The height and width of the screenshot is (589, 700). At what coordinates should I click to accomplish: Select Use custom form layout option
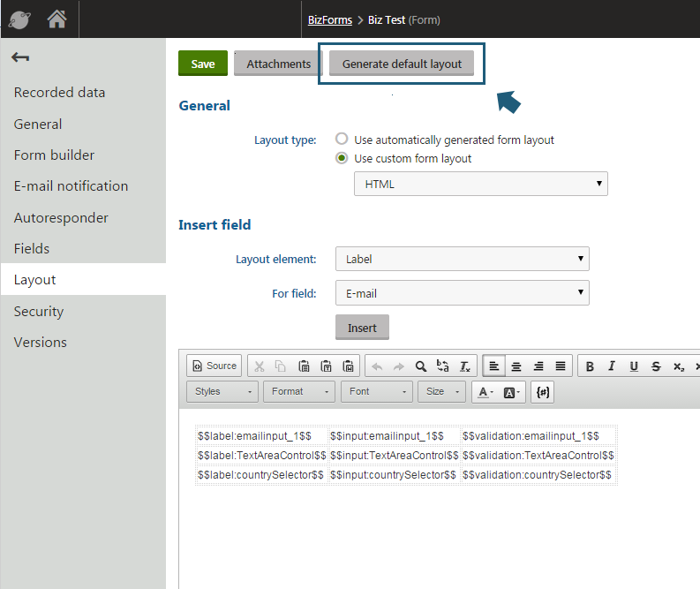[342, 159]
